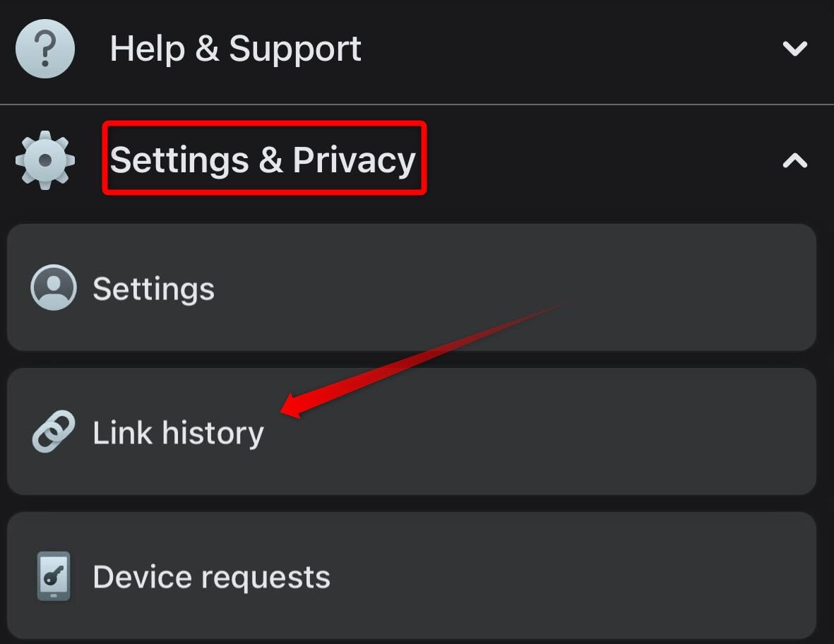Collapse Settings & Privacy with the up chevron

tap(794, 161)
